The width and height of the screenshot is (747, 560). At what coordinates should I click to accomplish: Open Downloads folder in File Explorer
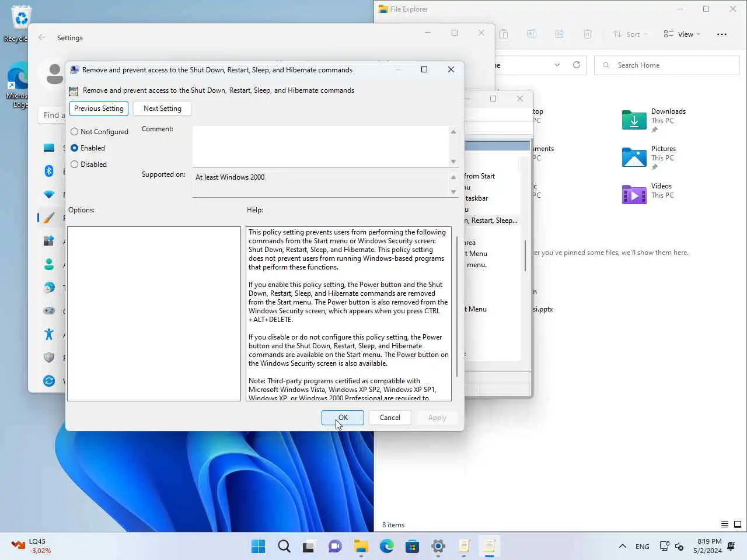coord(654,120)
